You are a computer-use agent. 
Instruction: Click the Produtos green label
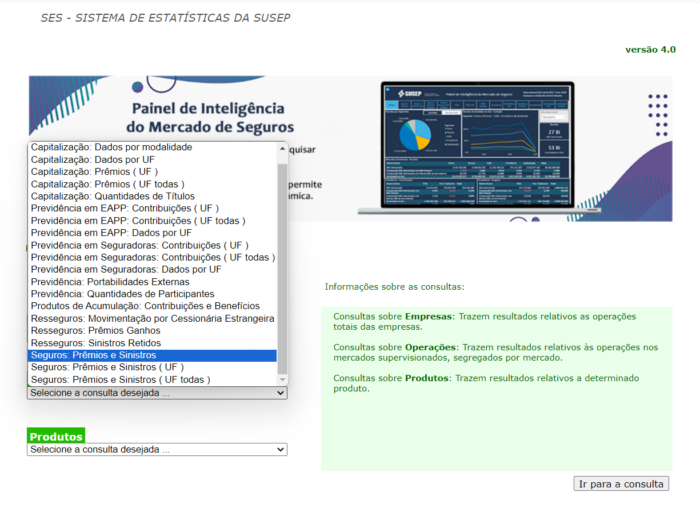pos(56,436)
